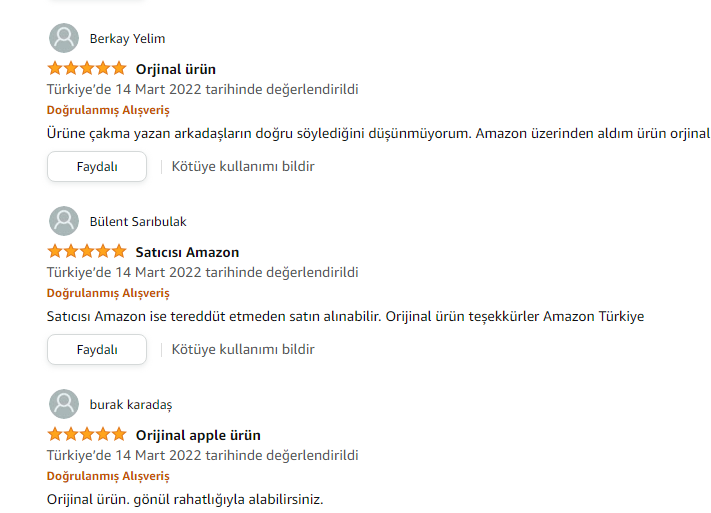
Task: Click five-star rating on 'Satıcısı Amazon' review
Action: (x=87, y=252)
